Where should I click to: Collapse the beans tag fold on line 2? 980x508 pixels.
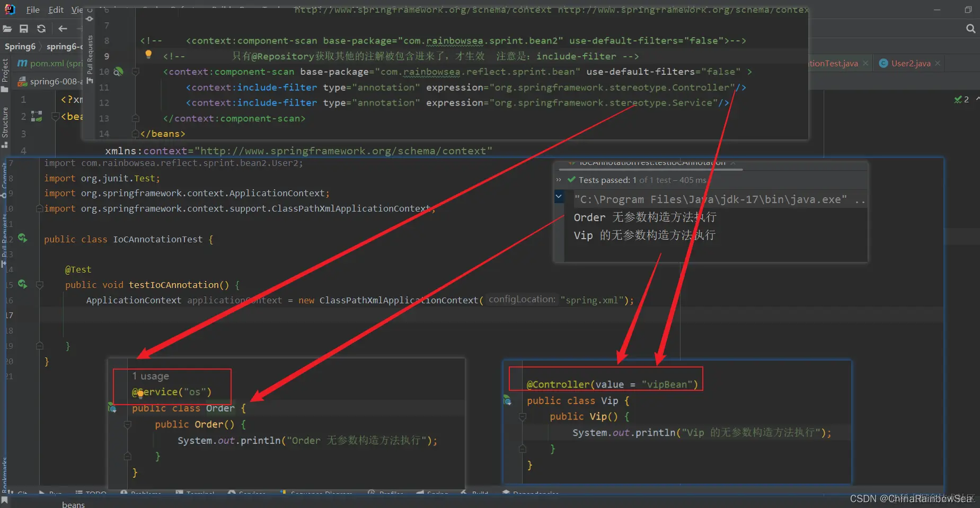pos(55,116)
